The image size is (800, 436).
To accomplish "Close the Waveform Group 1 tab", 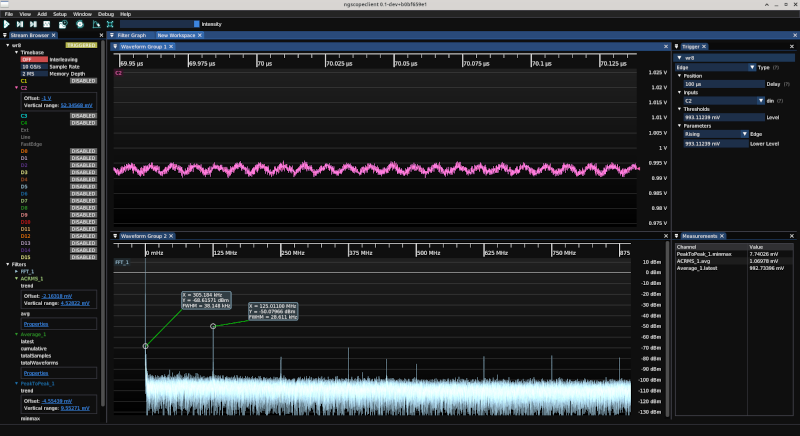I will coord(171,46).
